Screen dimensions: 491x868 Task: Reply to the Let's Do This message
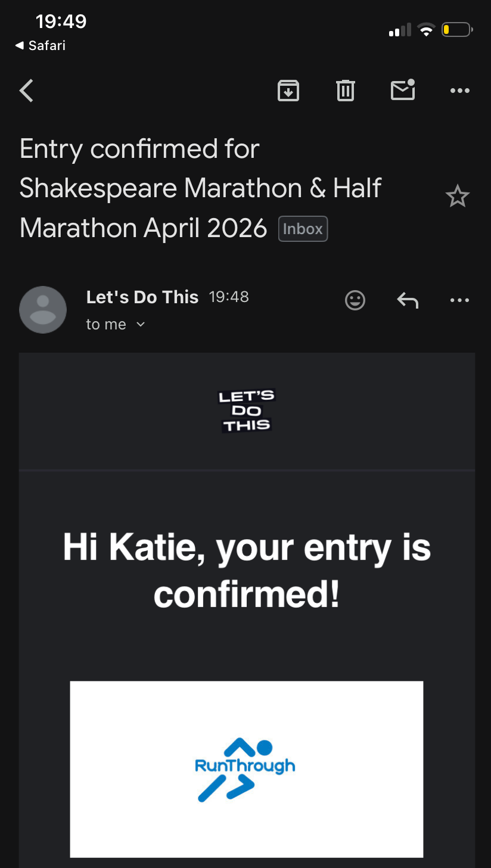pos(408,300)
